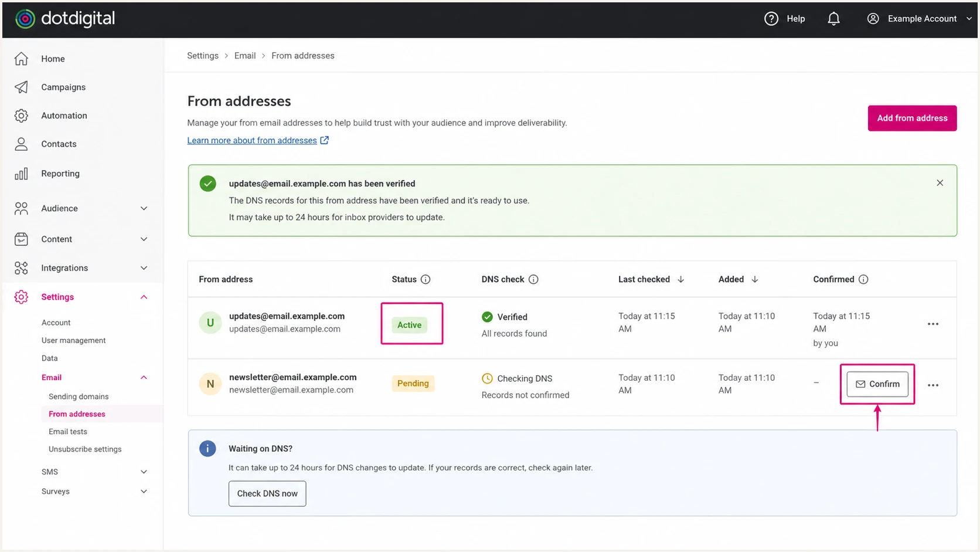Viewport: 980px width, 552px height.
Task: Click the From address column header
Action: coord(226,279)
